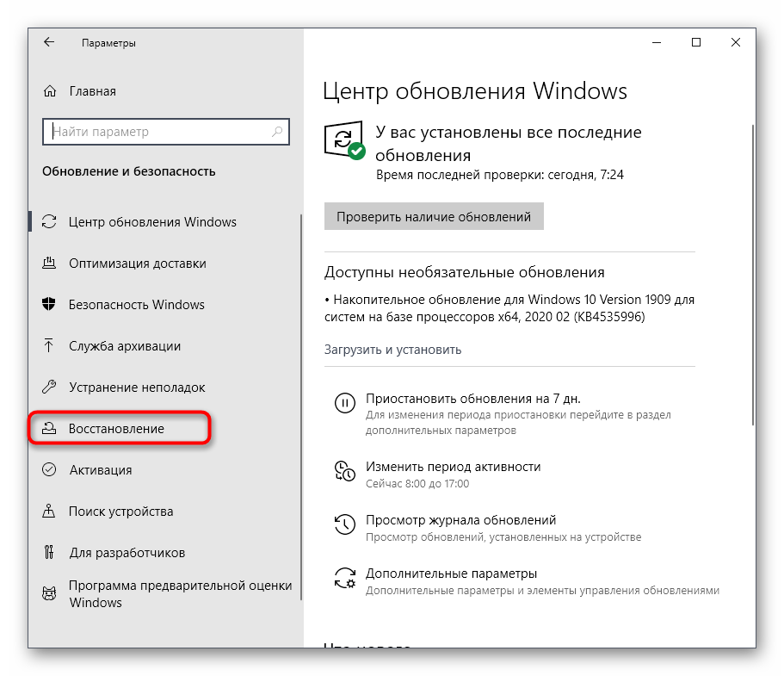Click the Оптимизация доставки icon

click(x=49, y=263)
